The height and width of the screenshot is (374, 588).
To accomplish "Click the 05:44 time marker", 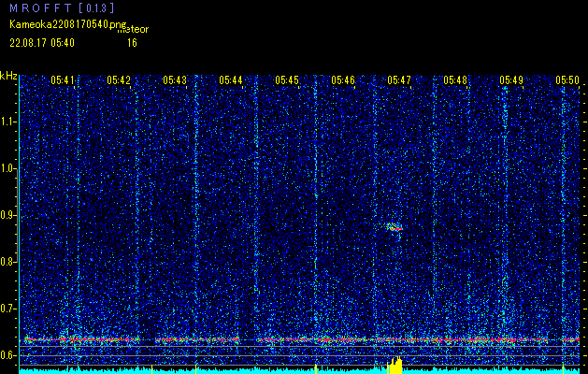I will click(x=231, y=79).
